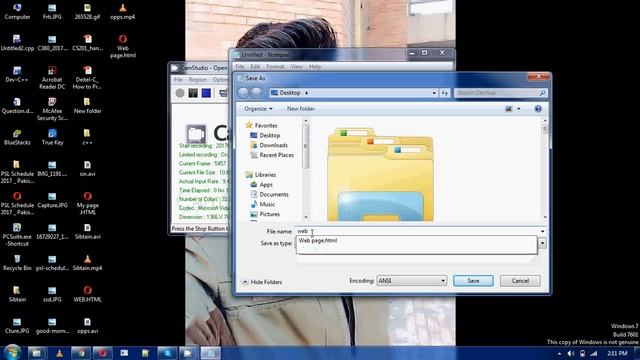Open File menu in Notepad window
The image size is (640, 360).
(240, 67)
